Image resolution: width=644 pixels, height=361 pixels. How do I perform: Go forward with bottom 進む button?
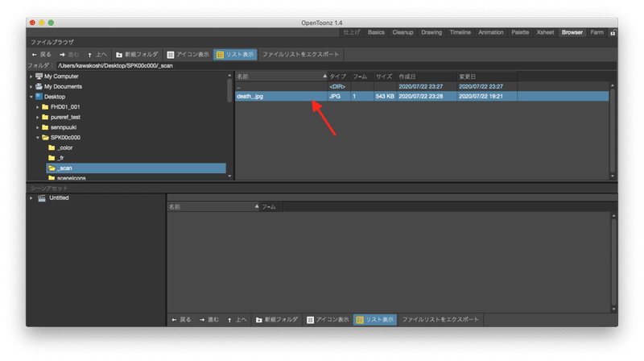[x=209, y=319]
